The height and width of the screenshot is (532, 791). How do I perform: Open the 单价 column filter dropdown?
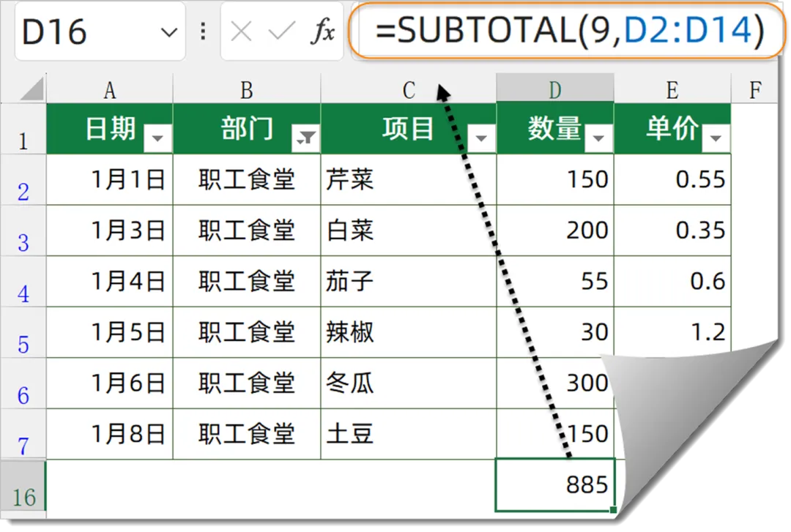click(x=716, y=138)
